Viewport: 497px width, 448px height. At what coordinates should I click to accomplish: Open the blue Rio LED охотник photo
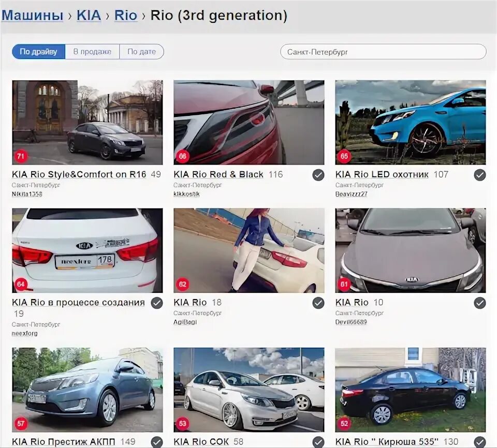[411, 122]
